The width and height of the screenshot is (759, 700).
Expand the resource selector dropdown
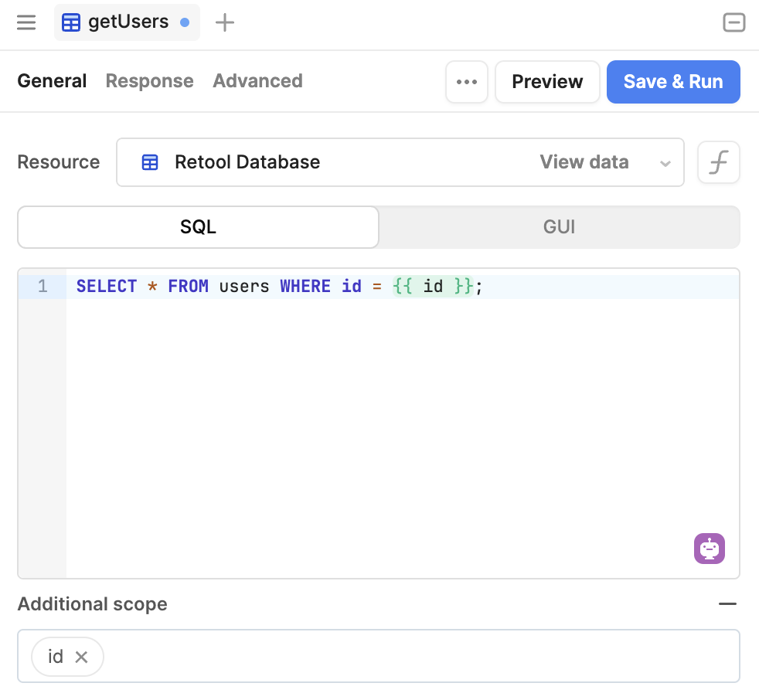[x=665, y=162]
